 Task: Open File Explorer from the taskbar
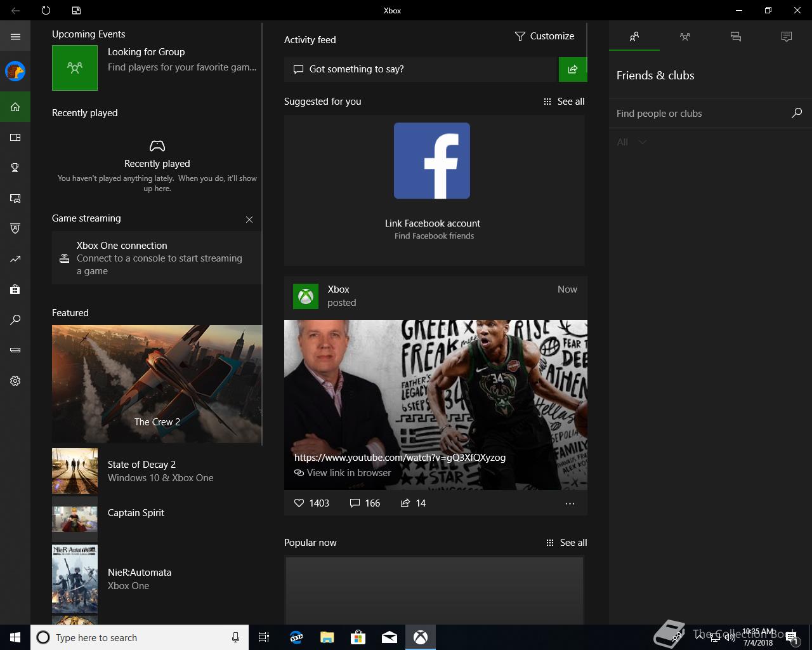(327, 637)
